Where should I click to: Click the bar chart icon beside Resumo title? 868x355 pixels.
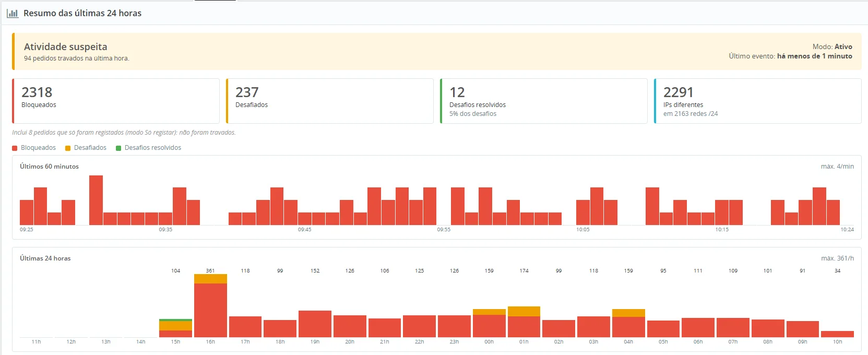tap(13, 13)
